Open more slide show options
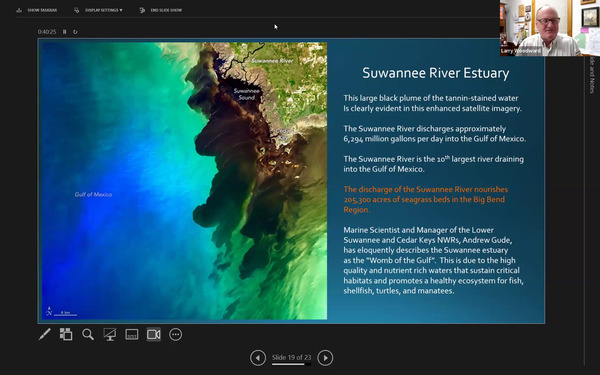Image resolution: width=600 pixels, height=375 pixels. click(x=176, y=334)
